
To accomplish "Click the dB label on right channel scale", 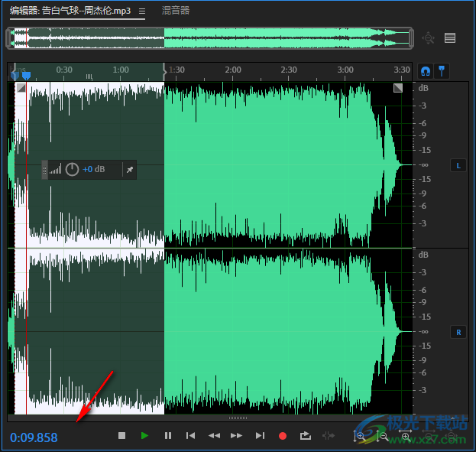I will (x=423, y=255).
